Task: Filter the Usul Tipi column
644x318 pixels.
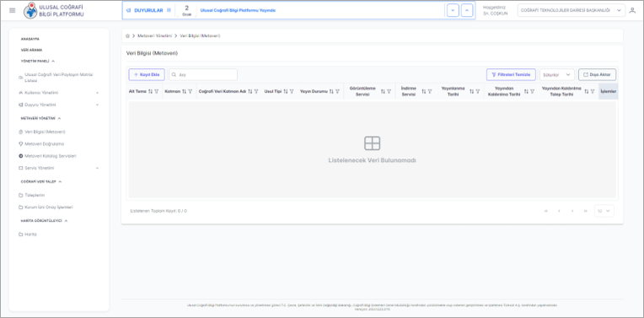Action: (x=292, y=91)
